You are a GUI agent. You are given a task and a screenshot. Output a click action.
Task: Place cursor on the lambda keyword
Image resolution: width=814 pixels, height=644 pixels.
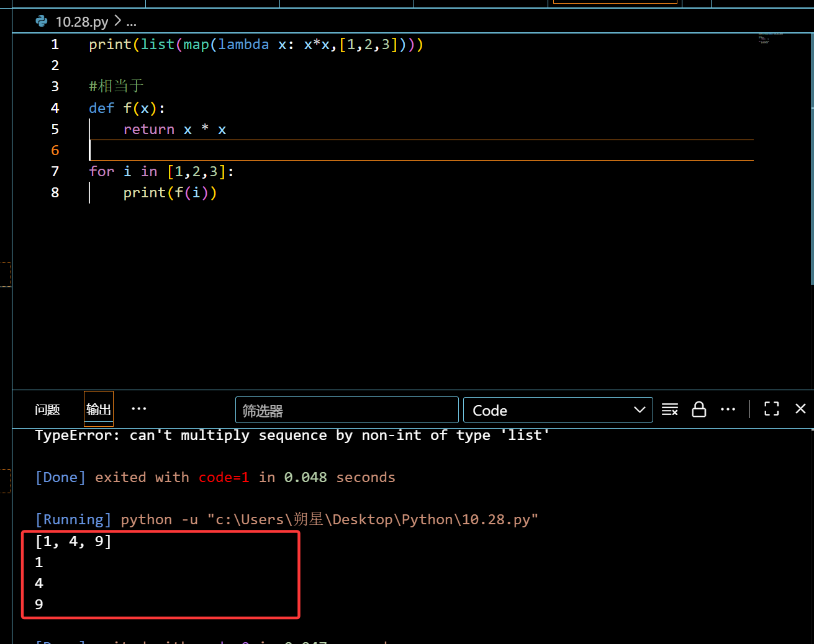coord(243,45)
